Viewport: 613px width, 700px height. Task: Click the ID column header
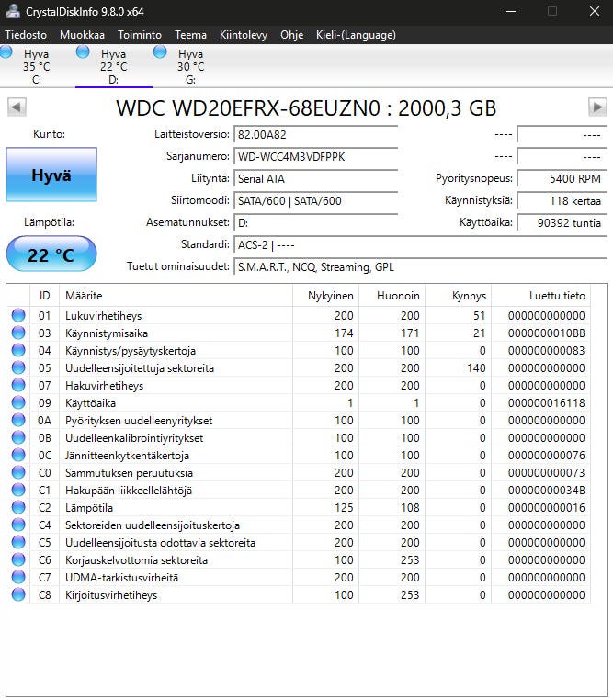click(45, 296)
